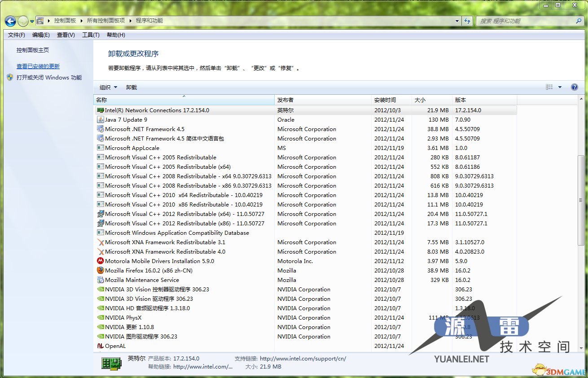Open the 编辑(E) menu
Image resolution: width=588 pixels, height=378 pixels.
[x=41, y=35]
